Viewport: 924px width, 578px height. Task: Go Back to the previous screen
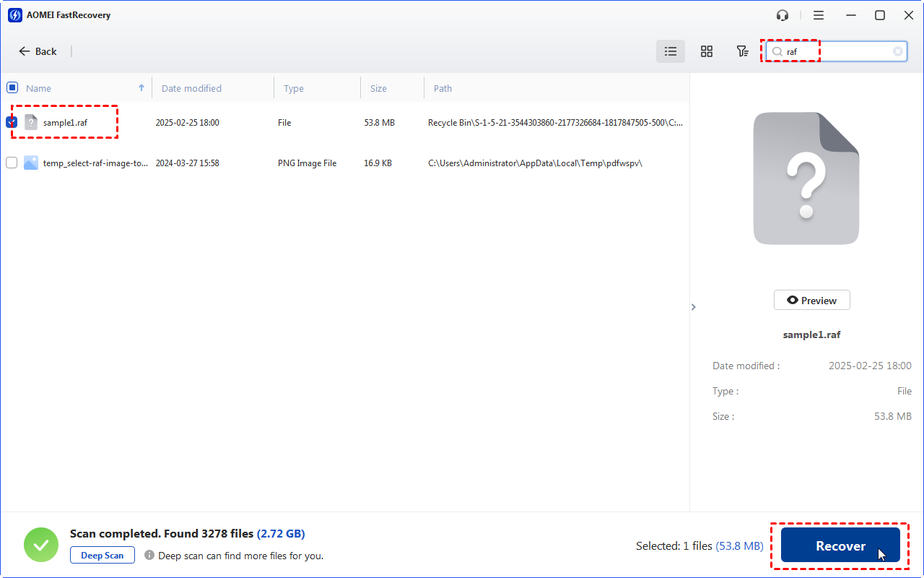click(38, 51)
